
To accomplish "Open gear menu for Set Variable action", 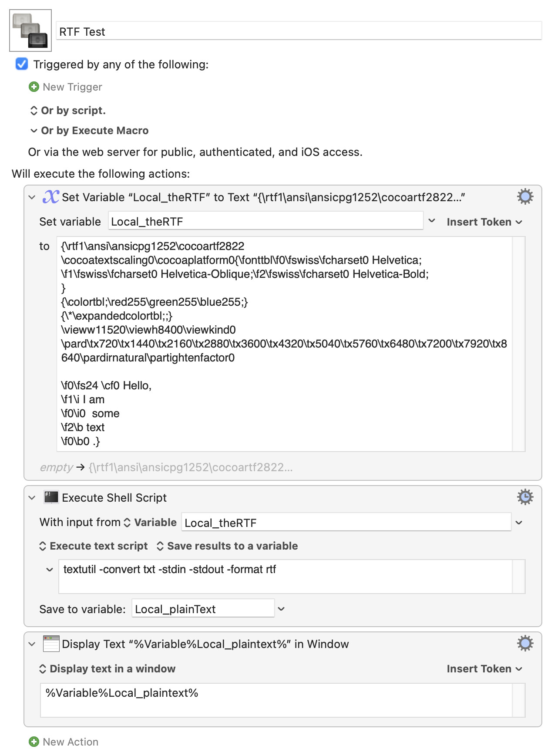I will click(x=525, y=197).
